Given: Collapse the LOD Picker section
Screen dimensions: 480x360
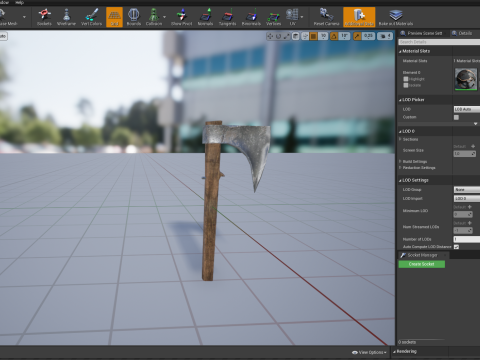Looking at the screenshot, I should [400, 100].
